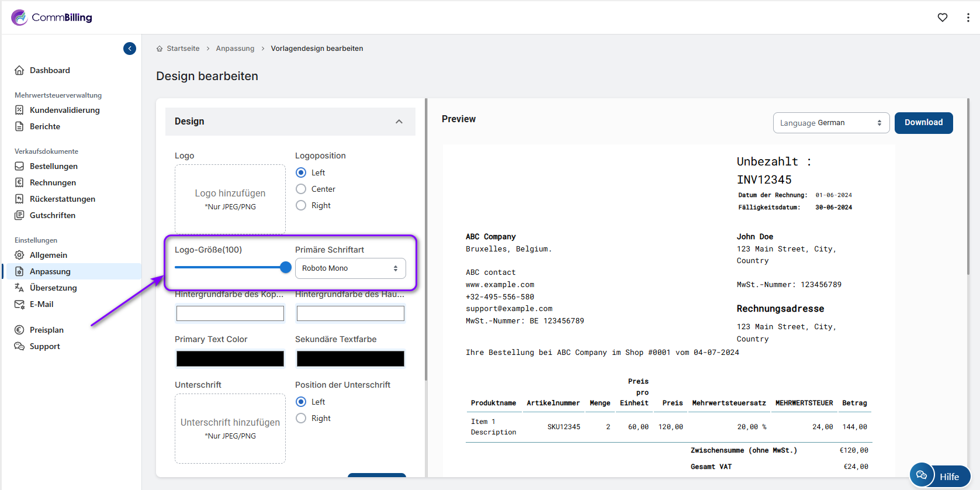Click the Bestellungen inbox icon
Image resolution: width=980 pixels, height=490 pixels.
[x=19, y=166]
